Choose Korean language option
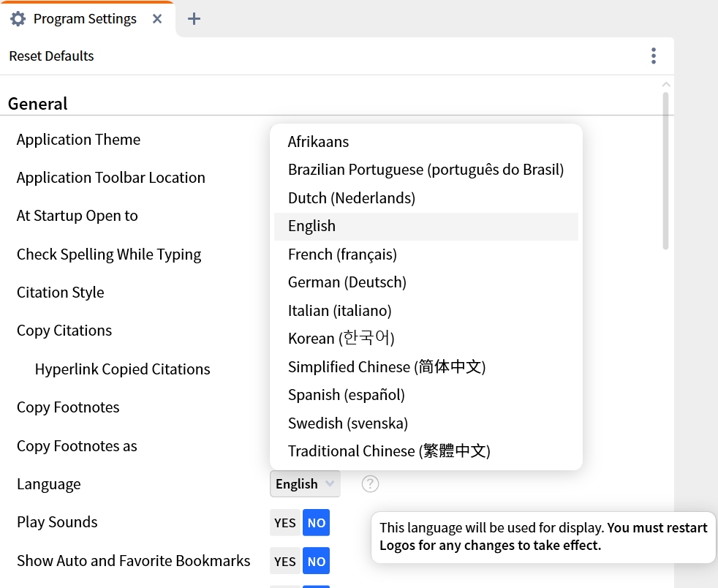Screen dimensions: 718x588 coord(426,339)
